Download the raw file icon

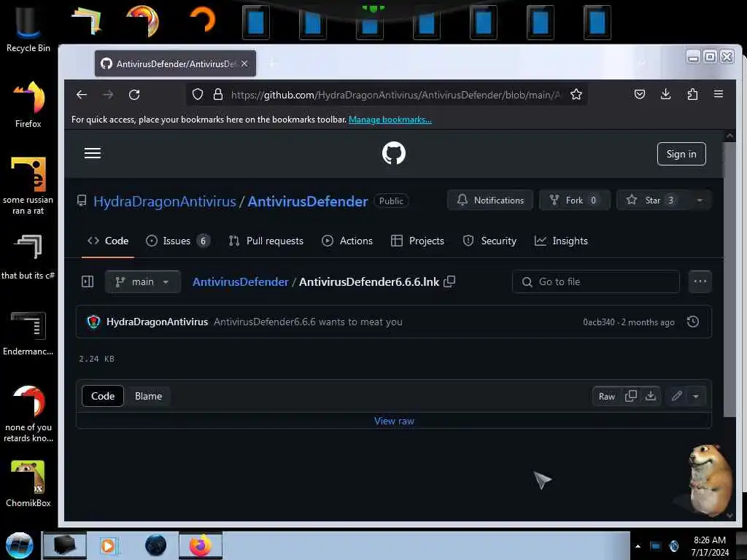(650, 396)
